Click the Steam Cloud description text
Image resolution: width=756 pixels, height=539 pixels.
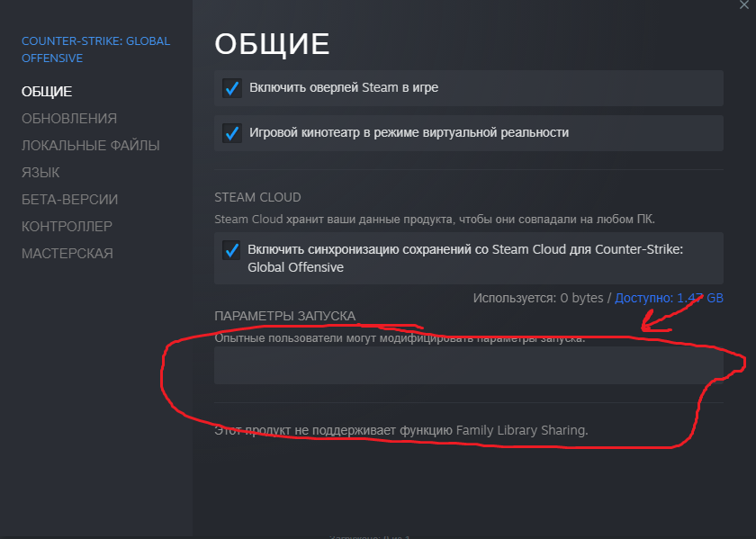click(x=435, y=219)
